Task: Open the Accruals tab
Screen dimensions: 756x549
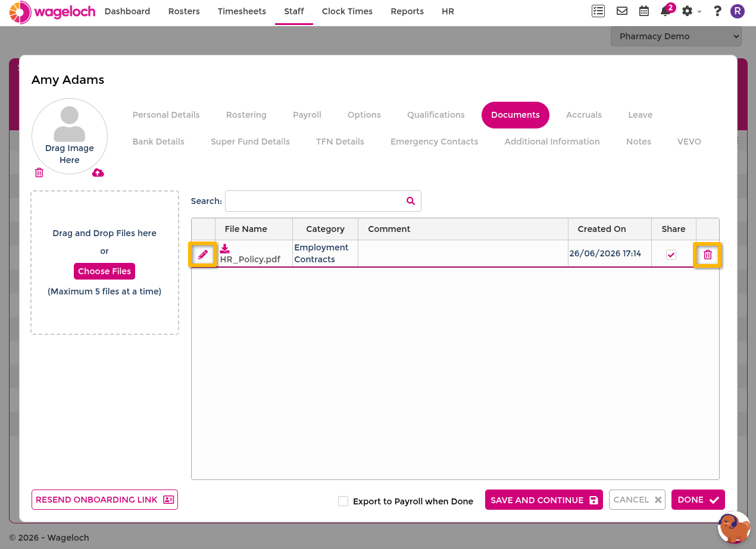Action: pos(584,115)
